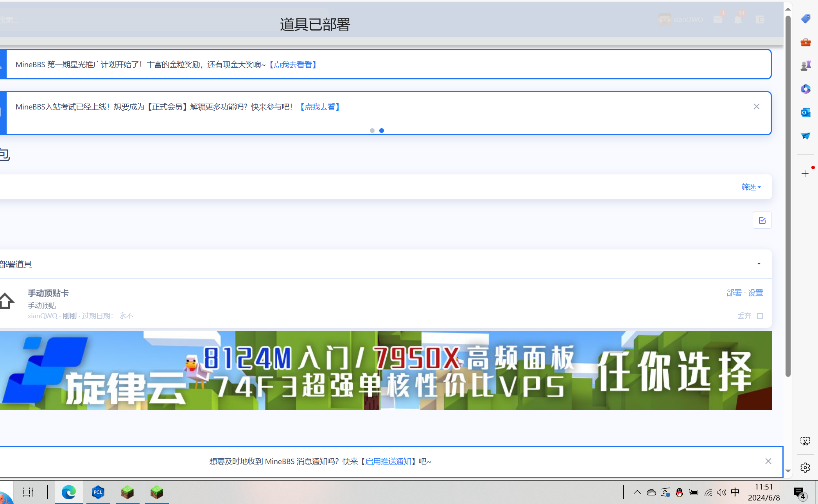The height and width of the screenshot is (504, 818).
Task: Add a sidebar app with plus icon
Action: [x=805, y=174]
